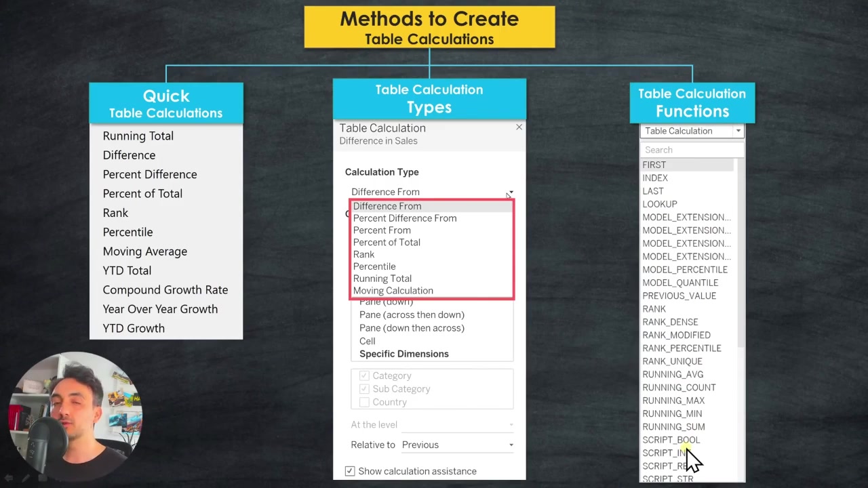
Task: Expand the At the level dropdown
Action: (x=458, y=425)
